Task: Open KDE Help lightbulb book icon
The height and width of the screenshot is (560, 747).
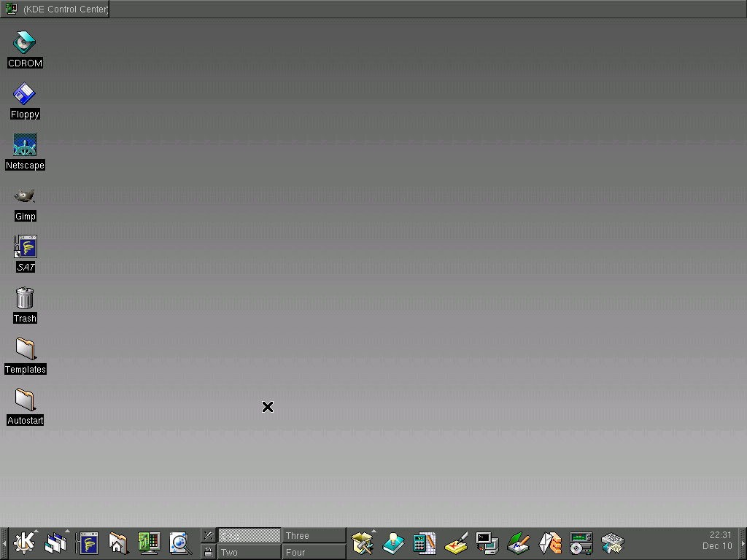Action: [x=394, y=543]
